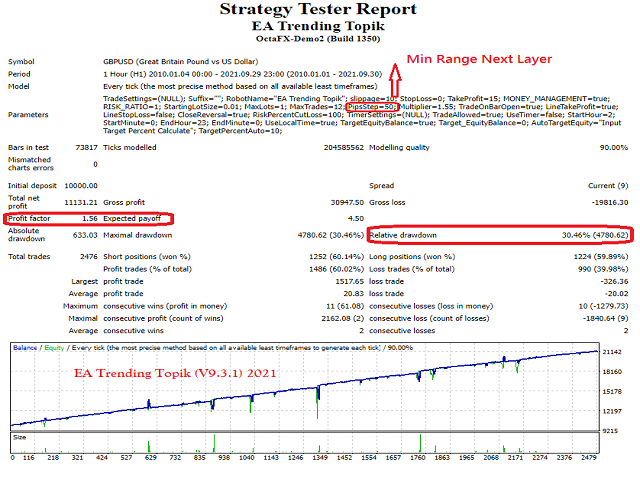Click the Bars in test value 73817
This screenshot has height=480, width=640.
tap(87, 147)
